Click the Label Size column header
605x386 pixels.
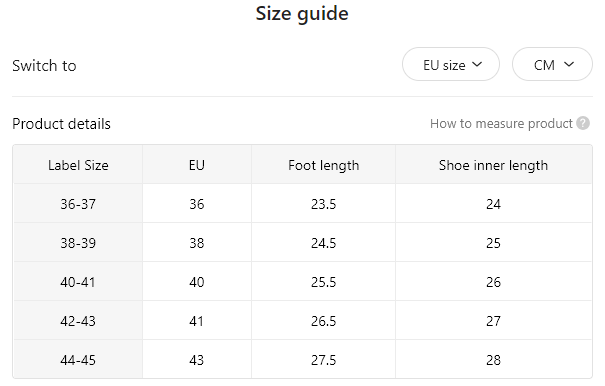pyautogui.click(x=78, y=165)
